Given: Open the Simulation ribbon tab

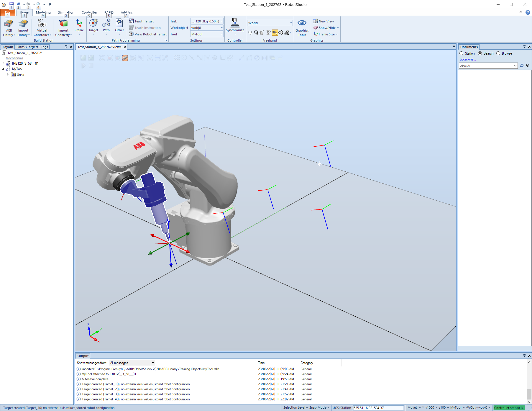Looking at the screenshot, I should click(66, 12).
